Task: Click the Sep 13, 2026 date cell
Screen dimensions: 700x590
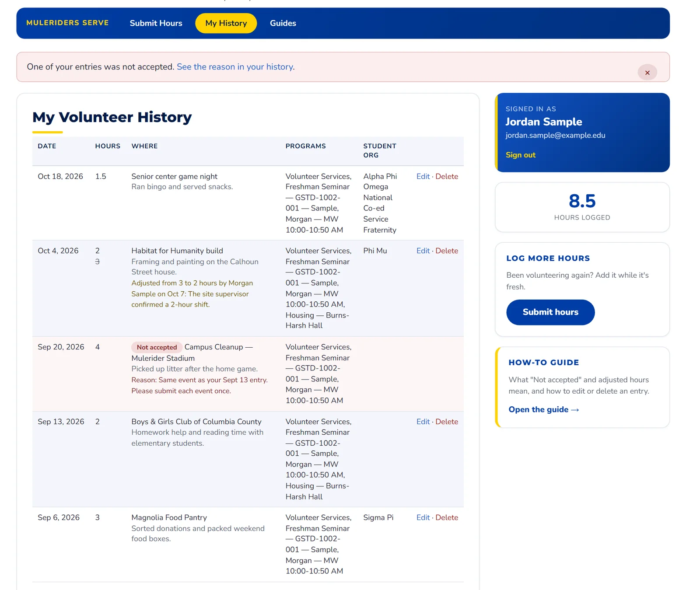Action: pos(61,422)
